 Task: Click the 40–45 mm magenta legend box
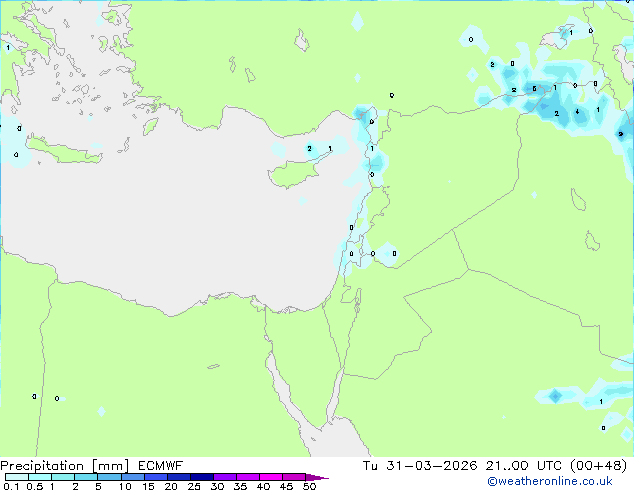pyautogui.click(x=271, y=477)
